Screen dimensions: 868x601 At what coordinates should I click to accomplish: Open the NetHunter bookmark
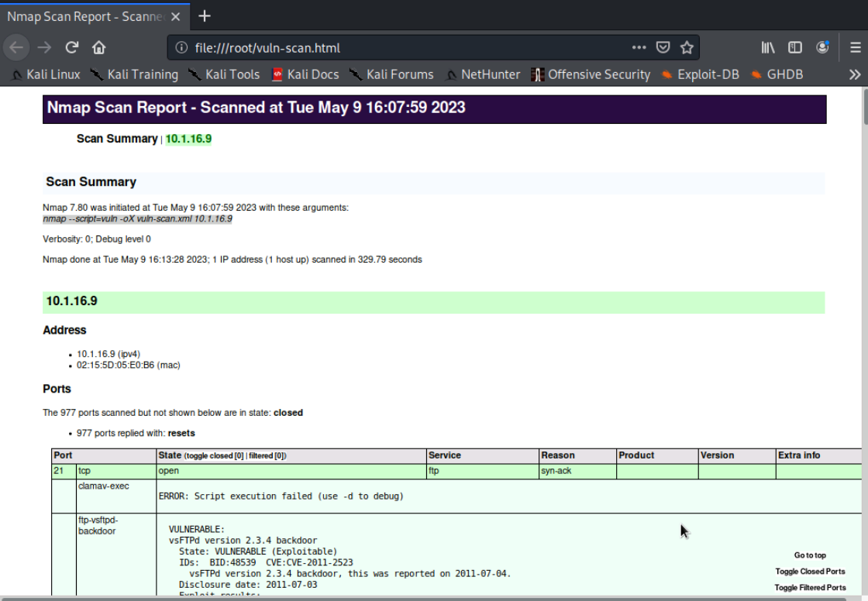483,74
